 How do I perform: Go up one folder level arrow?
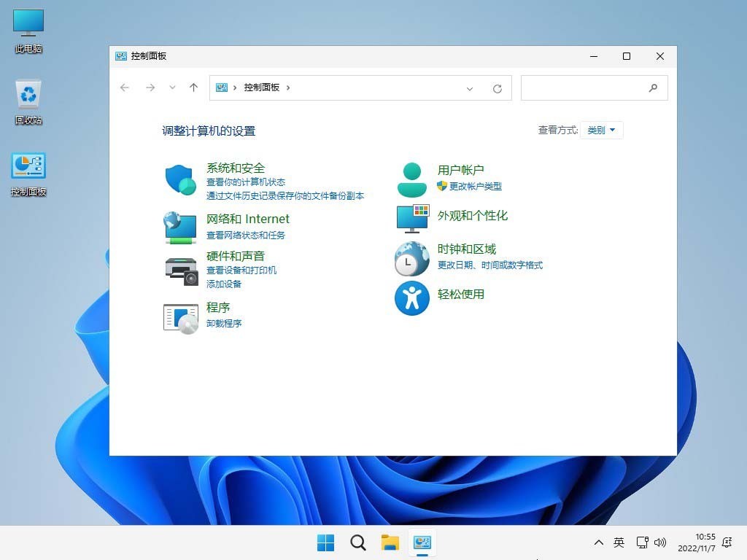[193, 87]
